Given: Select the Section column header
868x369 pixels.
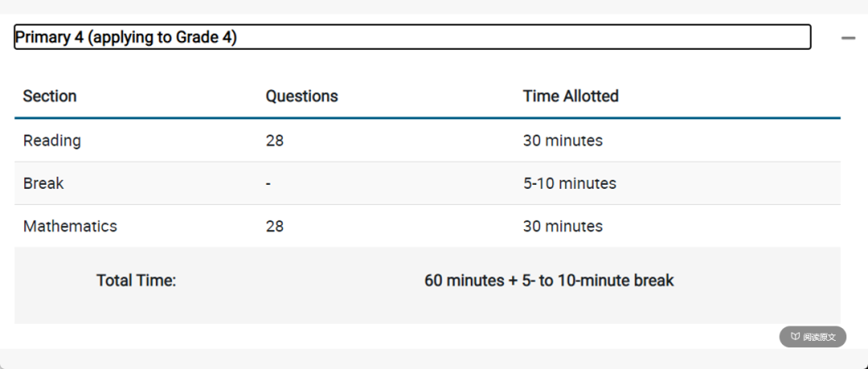Looking at the screenshot, I should [x=50, y=96].
